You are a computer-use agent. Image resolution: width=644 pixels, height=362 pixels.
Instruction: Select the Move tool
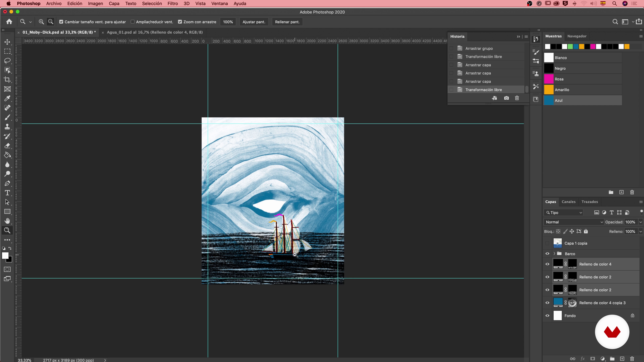coord(7,42)
